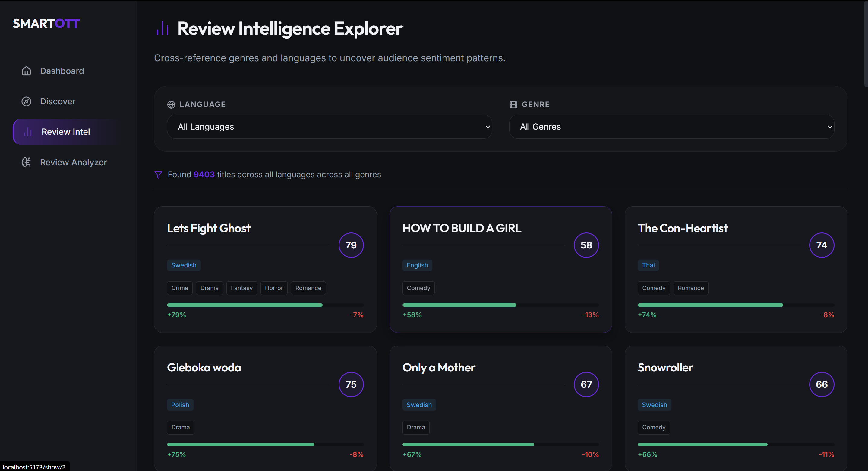The image size is (868, 471).
Task: Click The Con-Heartist sentiment bar
Action: point(736,305)
